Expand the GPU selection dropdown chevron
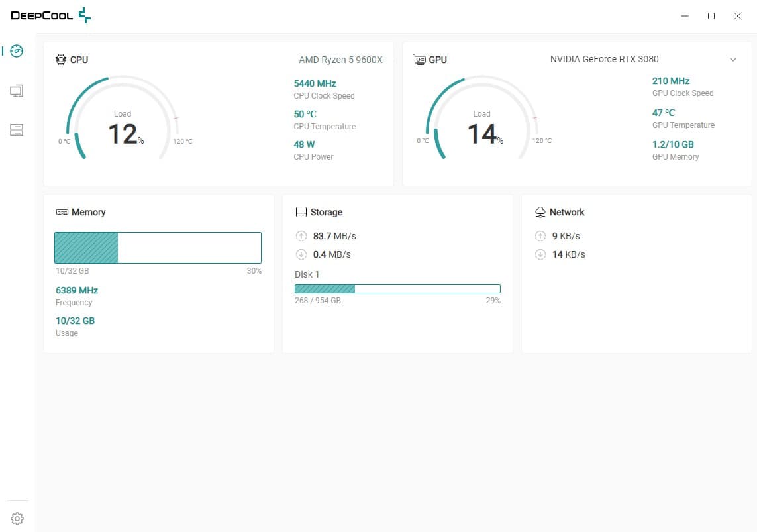 [x=733, y=60]
